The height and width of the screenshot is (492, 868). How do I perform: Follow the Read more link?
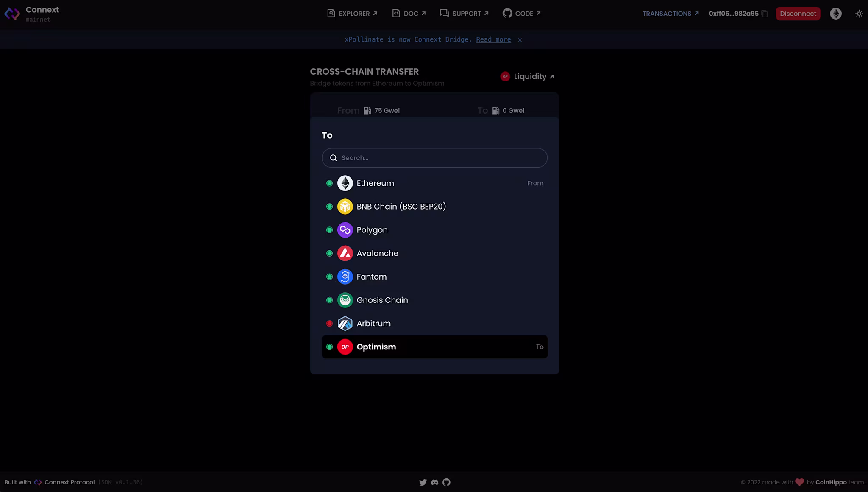[493, 39]
